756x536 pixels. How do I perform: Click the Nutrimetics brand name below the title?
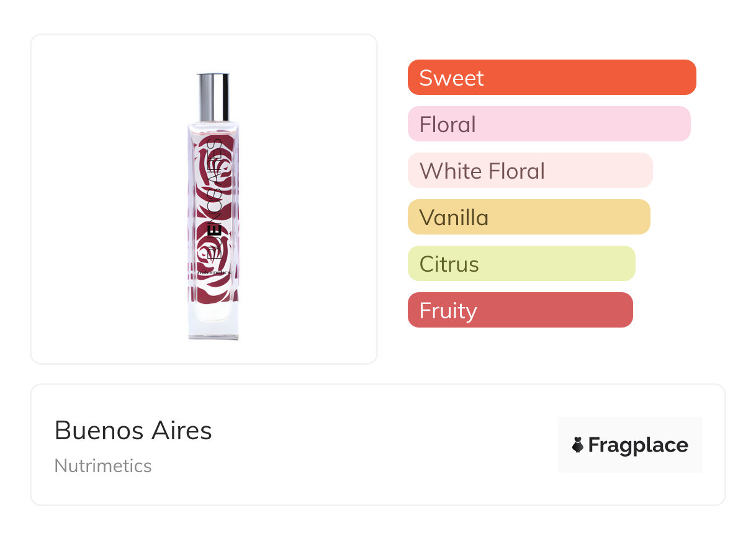(x=103, y=466)
